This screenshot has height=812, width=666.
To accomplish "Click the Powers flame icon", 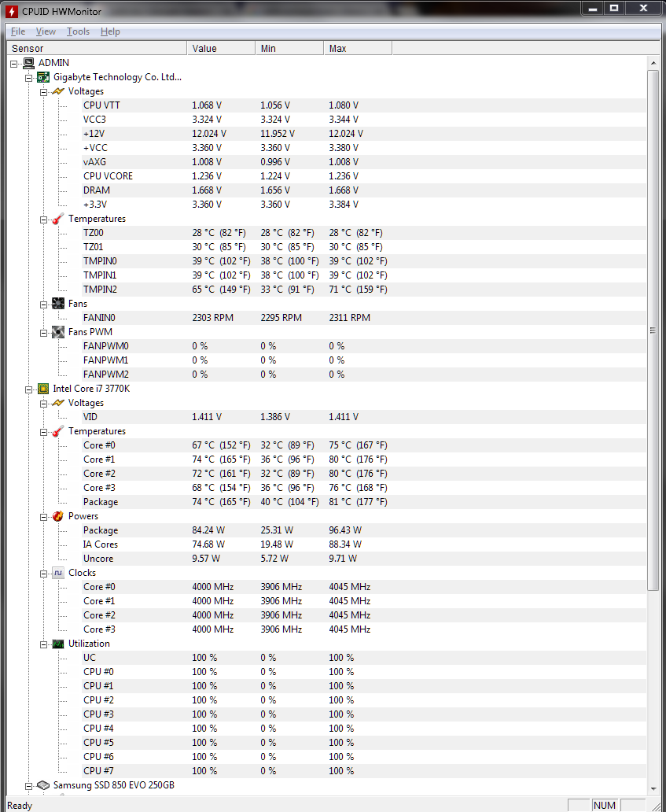I will (58, 516).
